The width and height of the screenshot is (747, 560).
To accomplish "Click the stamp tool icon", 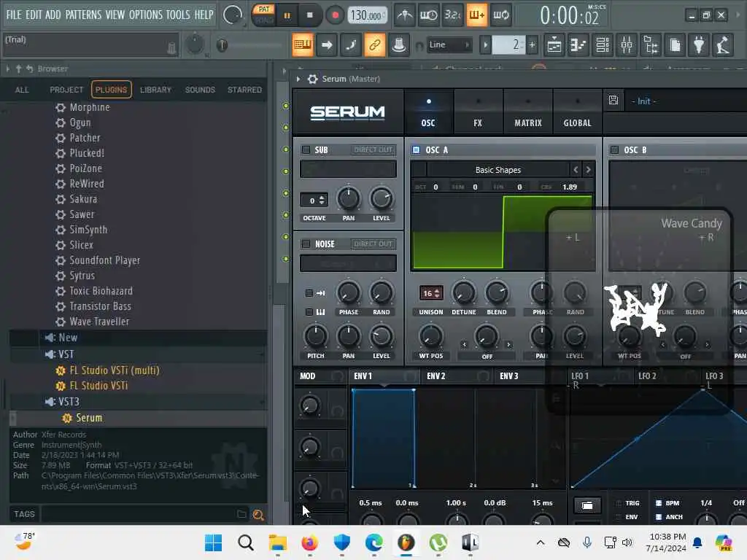I will (399, 45).
